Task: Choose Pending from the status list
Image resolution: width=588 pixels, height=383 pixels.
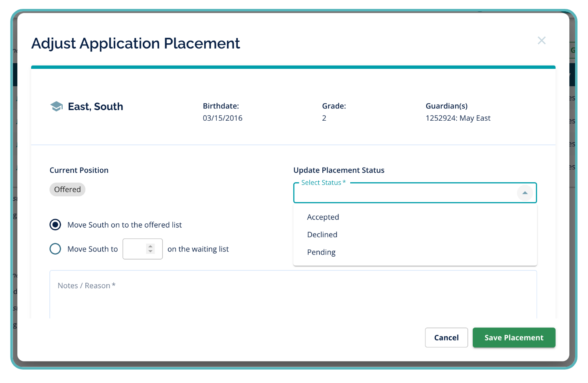Action: pos(321,252)
